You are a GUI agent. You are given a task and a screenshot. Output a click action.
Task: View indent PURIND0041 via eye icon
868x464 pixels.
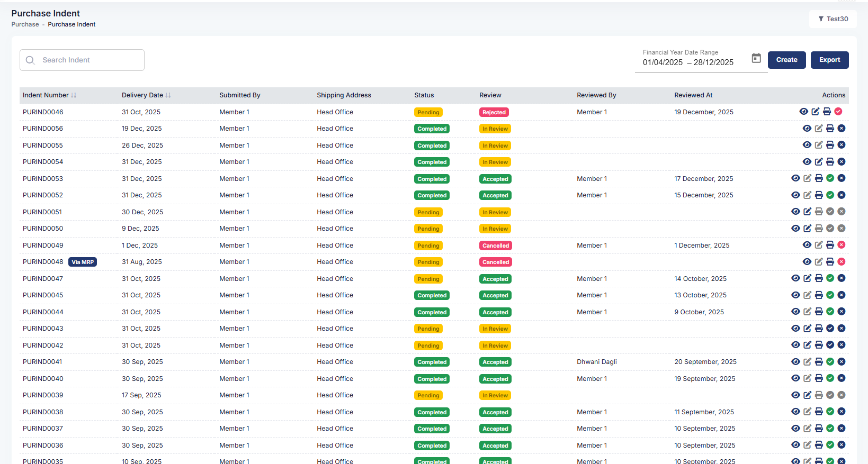[x=795, y=362]
